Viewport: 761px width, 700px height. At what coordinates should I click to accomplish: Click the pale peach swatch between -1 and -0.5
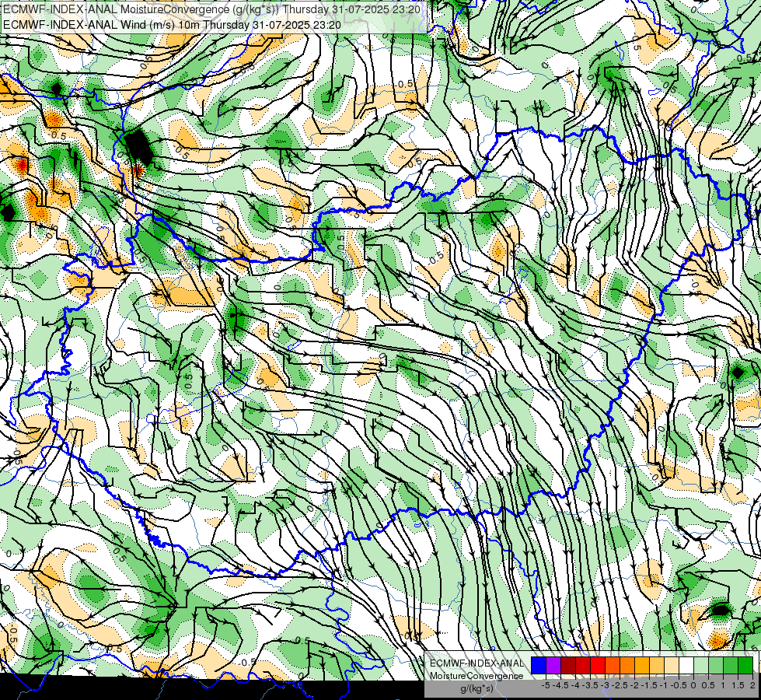coord(672,665)
